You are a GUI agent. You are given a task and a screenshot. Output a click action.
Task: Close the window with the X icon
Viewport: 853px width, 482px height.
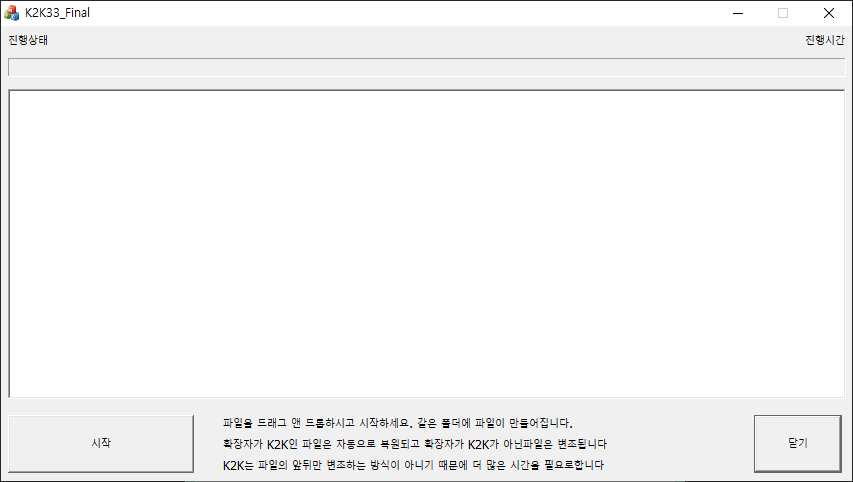point(829,13)
